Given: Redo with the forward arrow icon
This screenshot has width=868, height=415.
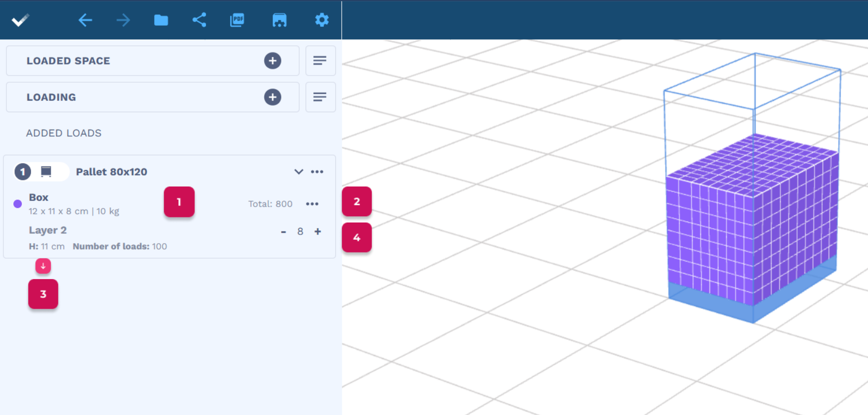Looking at the screenshot, I should pyautogui.click(x=123, y=20).
